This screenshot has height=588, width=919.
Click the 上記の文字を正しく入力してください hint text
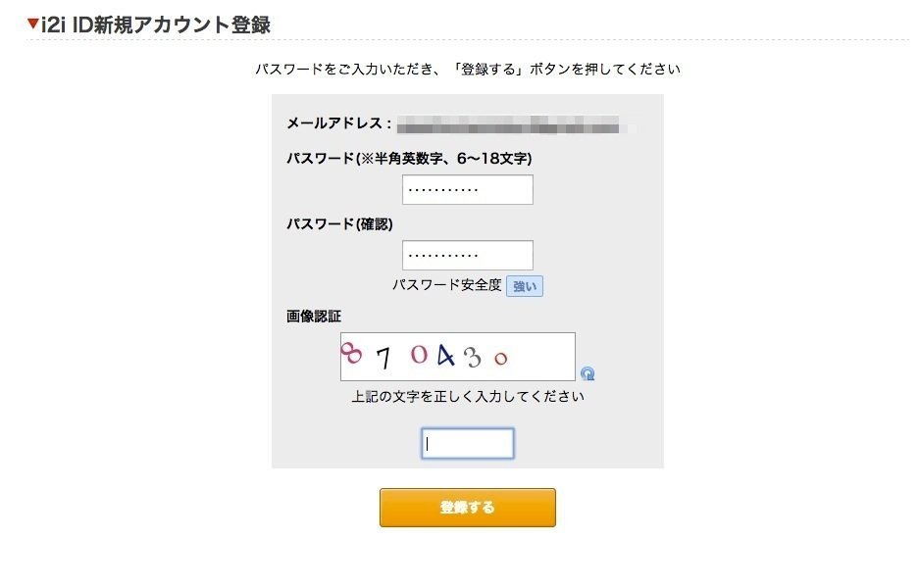coord(468,397)
